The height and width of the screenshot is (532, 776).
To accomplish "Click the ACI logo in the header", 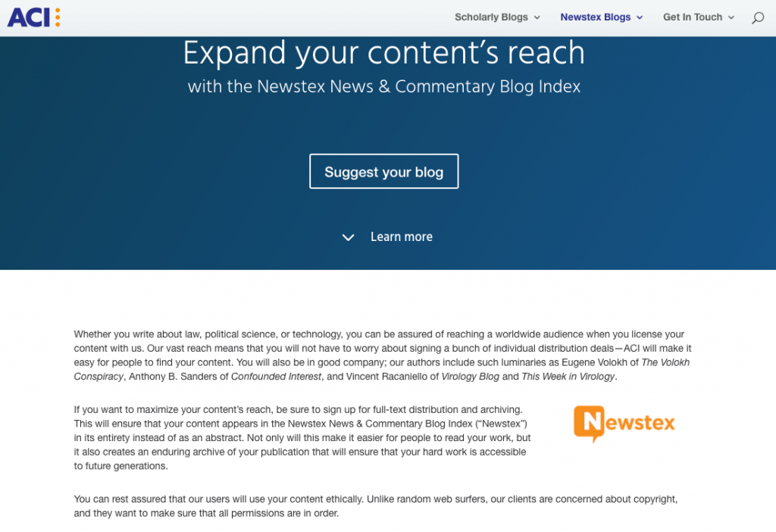I will point(33,17).
